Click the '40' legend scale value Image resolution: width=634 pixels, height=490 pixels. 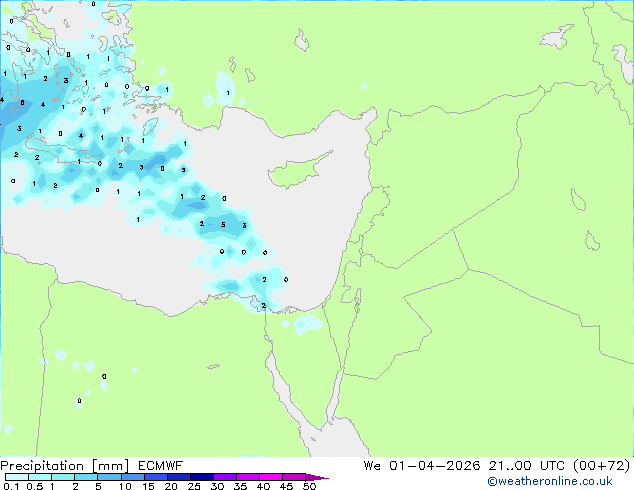click(x=263, y=486)
